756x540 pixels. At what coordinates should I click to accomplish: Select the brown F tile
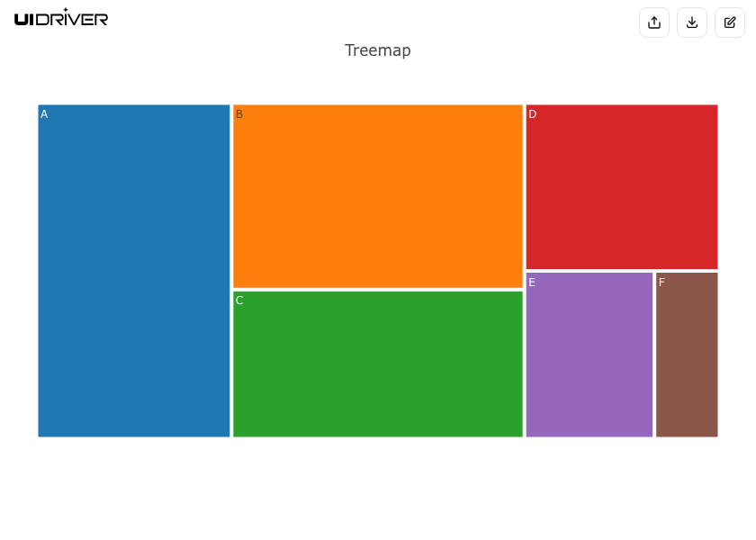687,355
